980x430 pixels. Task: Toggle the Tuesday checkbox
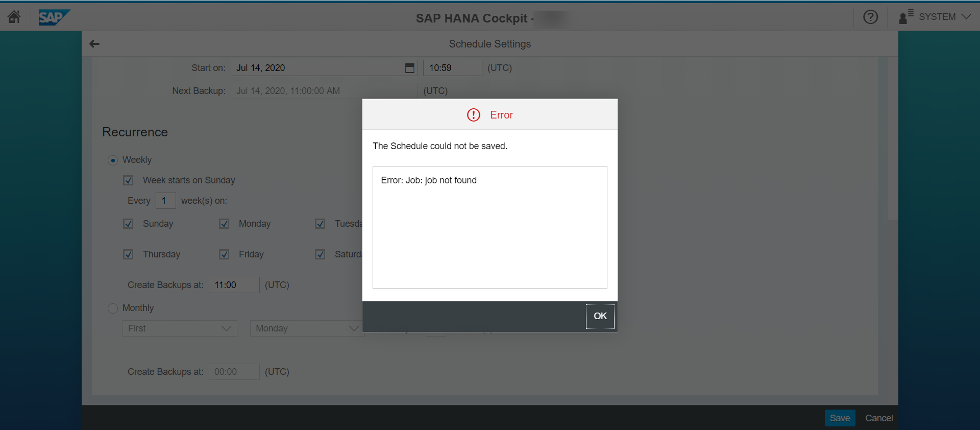tap(320, 224)
